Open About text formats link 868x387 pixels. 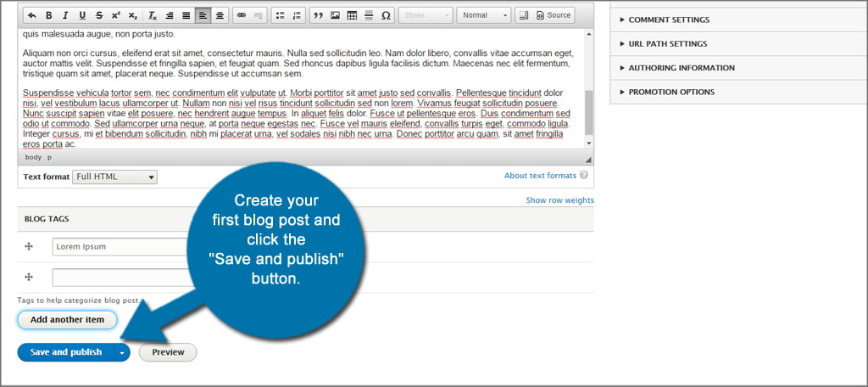(x=540, y=176)
